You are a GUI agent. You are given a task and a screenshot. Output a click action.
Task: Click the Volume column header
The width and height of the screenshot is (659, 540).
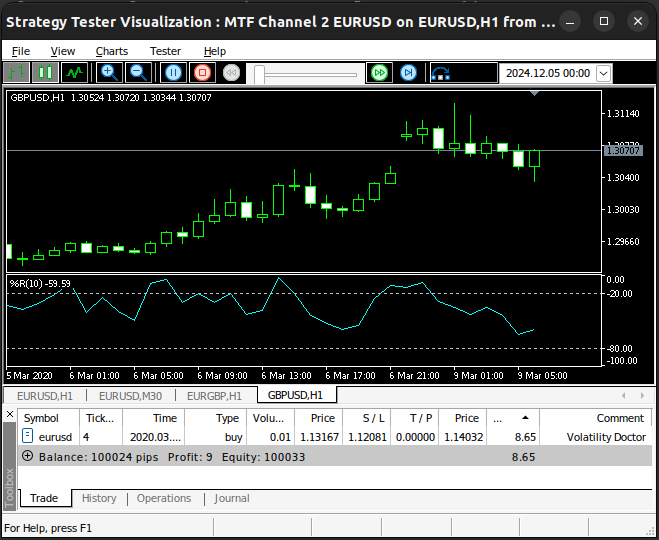268,418
